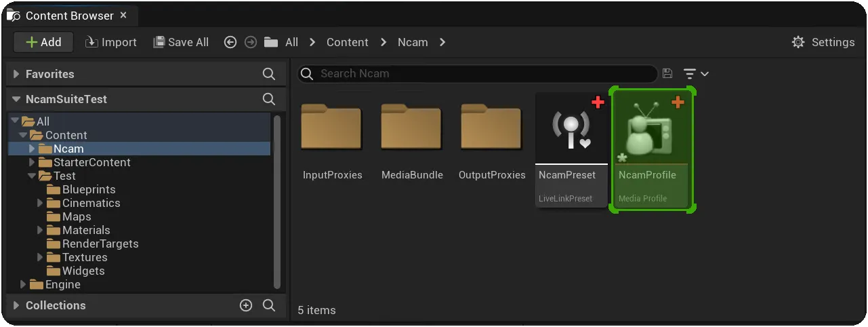Go back with the left arrow history button
This screenshot has height=327, width=868.
(230, 42)
